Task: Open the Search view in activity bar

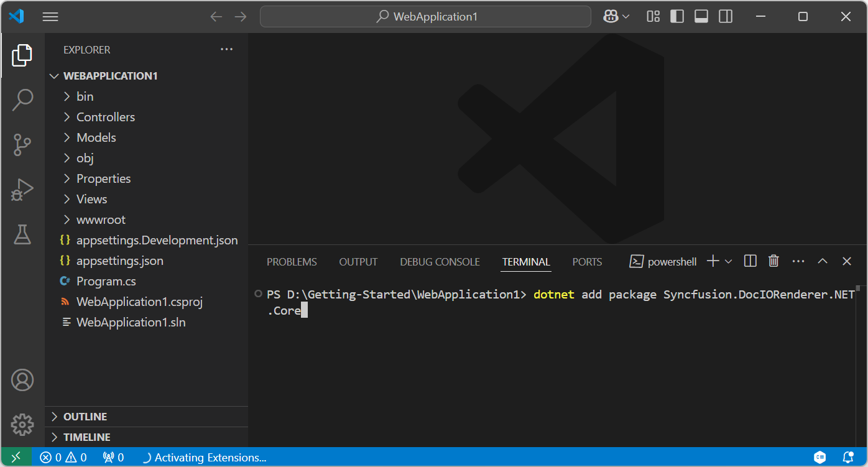Action: pyautogui.click(x=22, y=99)
